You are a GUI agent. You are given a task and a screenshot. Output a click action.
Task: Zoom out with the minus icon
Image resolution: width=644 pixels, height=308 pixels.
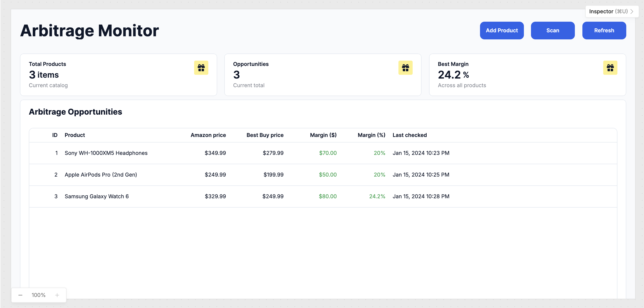pyautogui.click(x=21, y=295)
